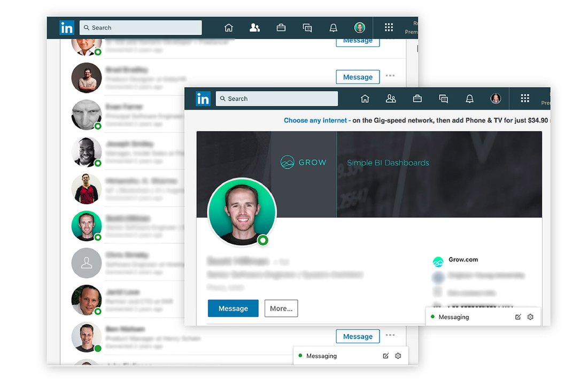Screen dimensions: 588x385
Task: Click bearded man avatar with crossed arms
Action: pos(87,78)
